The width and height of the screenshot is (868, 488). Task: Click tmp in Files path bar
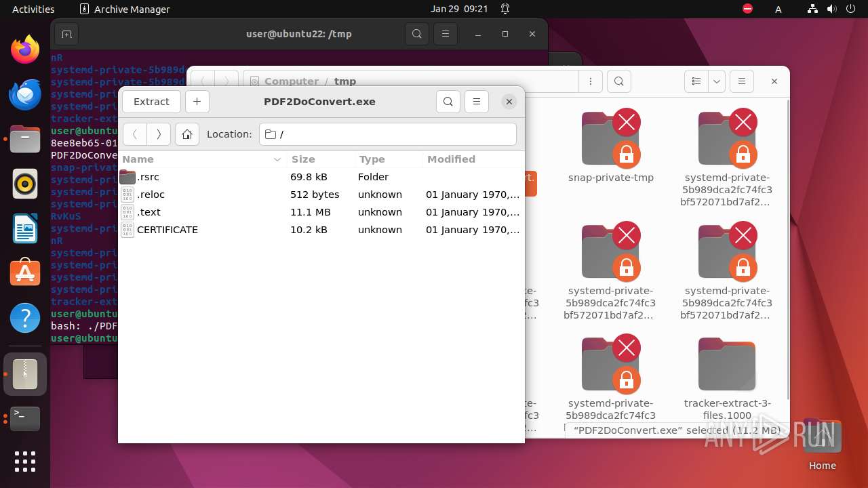pos(345,81)
